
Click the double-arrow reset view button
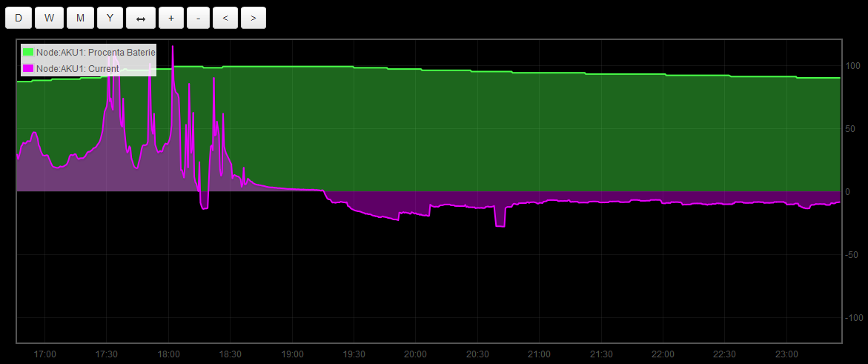click(141, 18)
